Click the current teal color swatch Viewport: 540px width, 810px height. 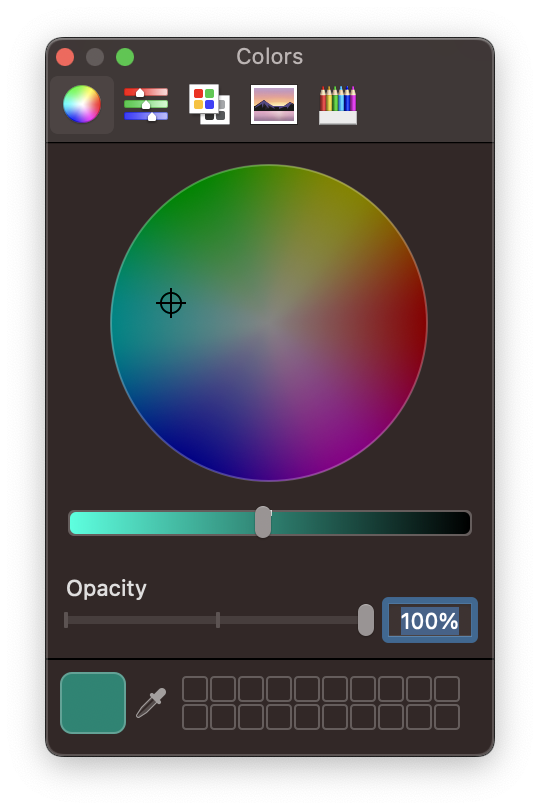[x=93, y=703]
